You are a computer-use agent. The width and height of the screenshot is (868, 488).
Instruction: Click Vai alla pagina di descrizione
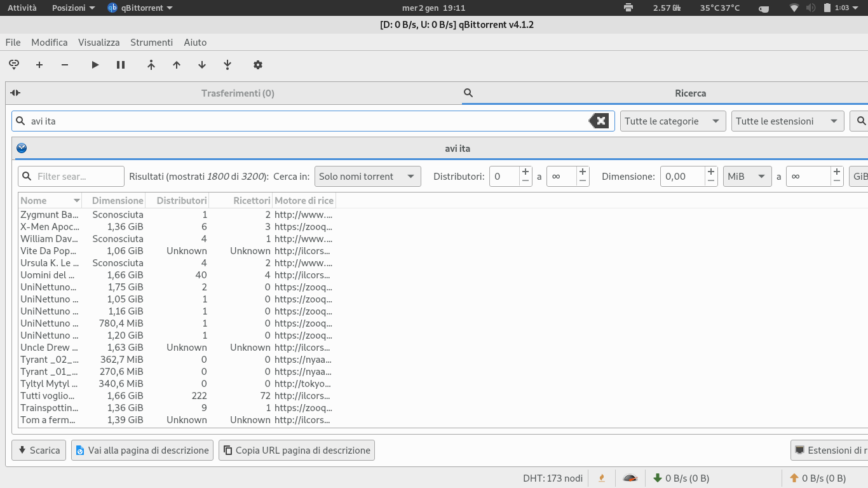(x=142, y=450)
